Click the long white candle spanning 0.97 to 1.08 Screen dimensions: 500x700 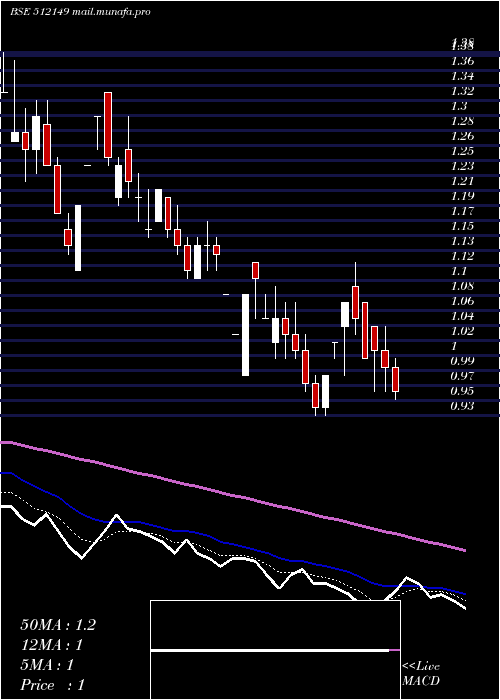pyautogui.click(x=246, y=335)
